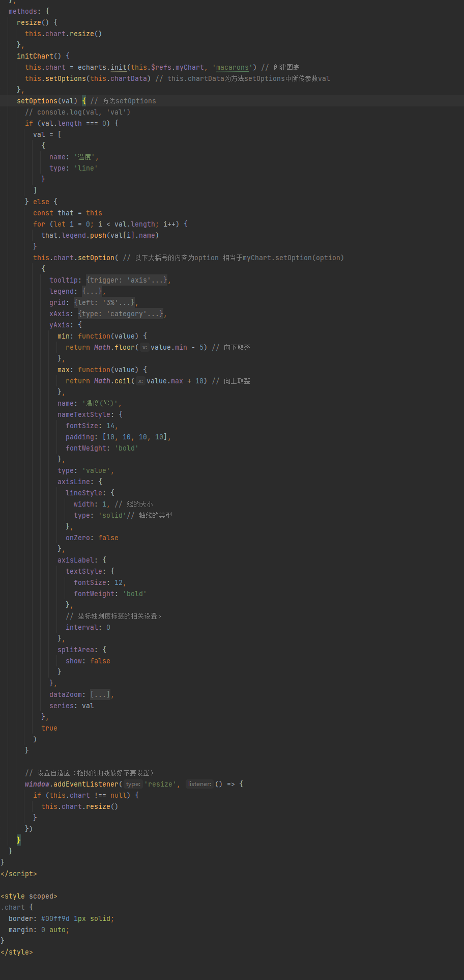The width and height of the screenshot is (464, 980).
Task: Click the width: 1 property line
Action: click(92, 504)
